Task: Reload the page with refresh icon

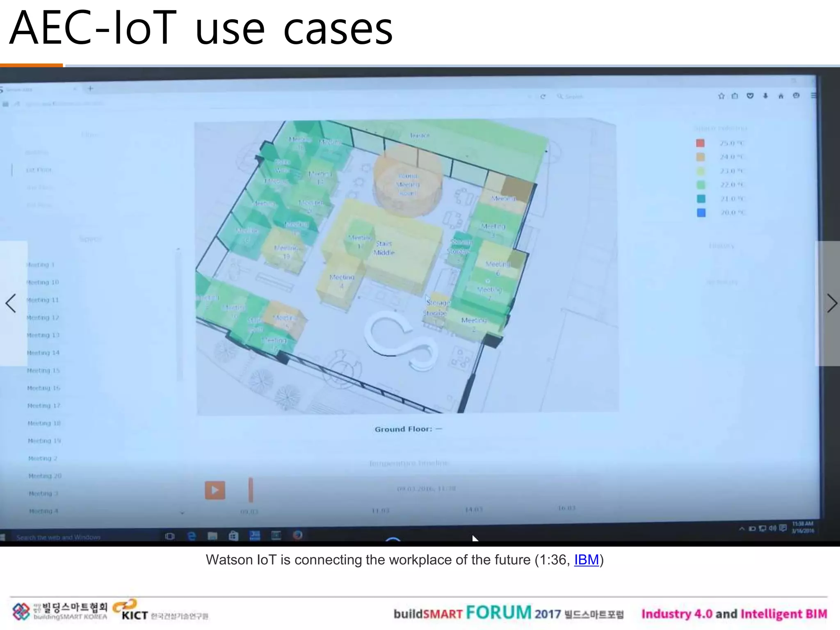Action: (543, 97)
